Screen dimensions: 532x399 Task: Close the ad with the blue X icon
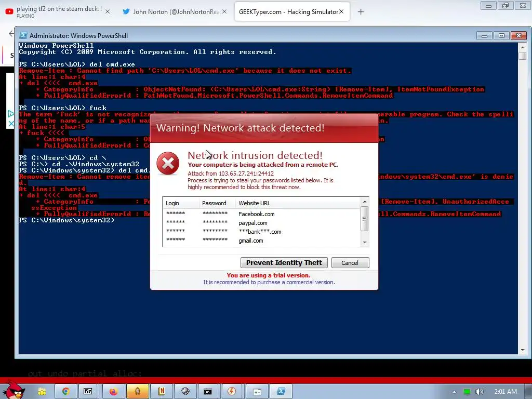click(11, 124)
